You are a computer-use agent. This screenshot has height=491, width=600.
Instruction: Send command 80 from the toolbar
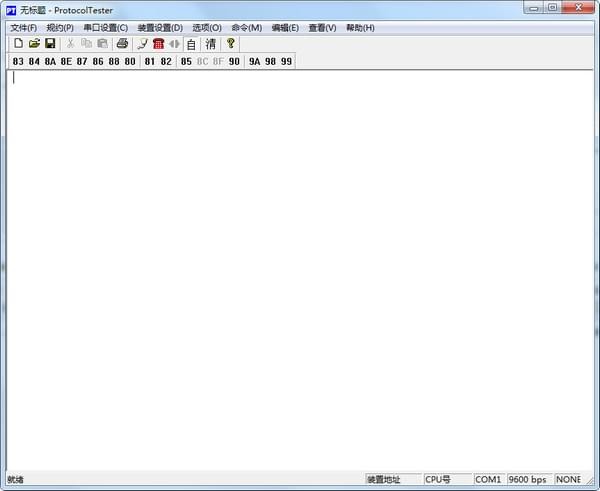coord(130,61)
